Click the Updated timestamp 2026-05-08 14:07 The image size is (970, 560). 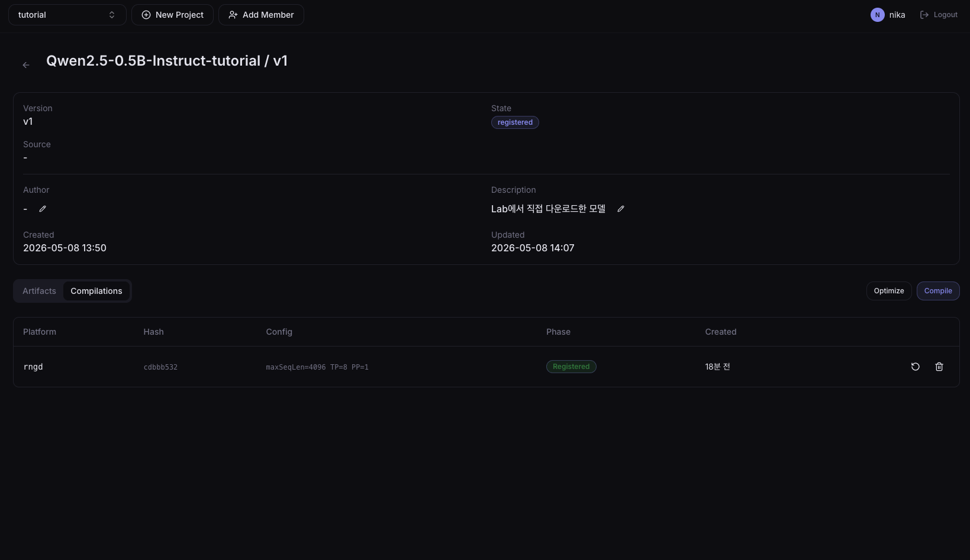[533, 248]
